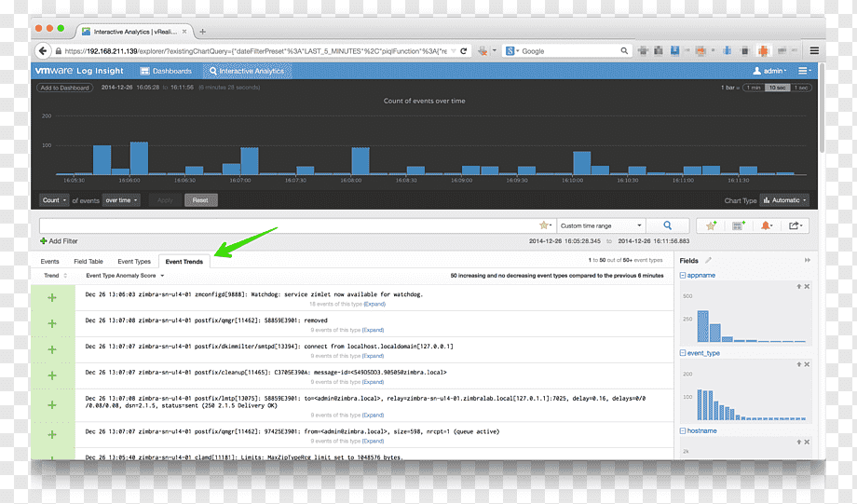Close the Interactive Analytics browser tab
Image resolution: width=857 pixels, height=504 pixels.
pyautogui.click(x=184, y=32)
